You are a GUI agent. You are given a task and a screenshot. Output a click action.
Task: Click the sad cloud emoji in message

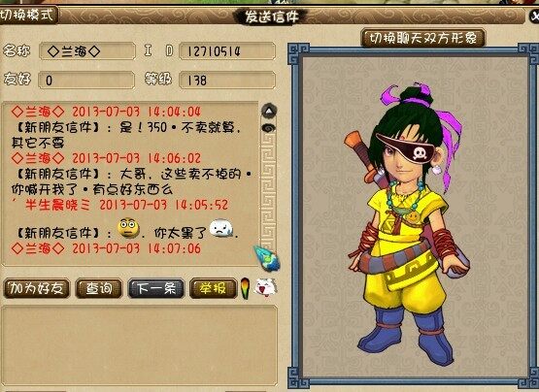click(221, 228)
